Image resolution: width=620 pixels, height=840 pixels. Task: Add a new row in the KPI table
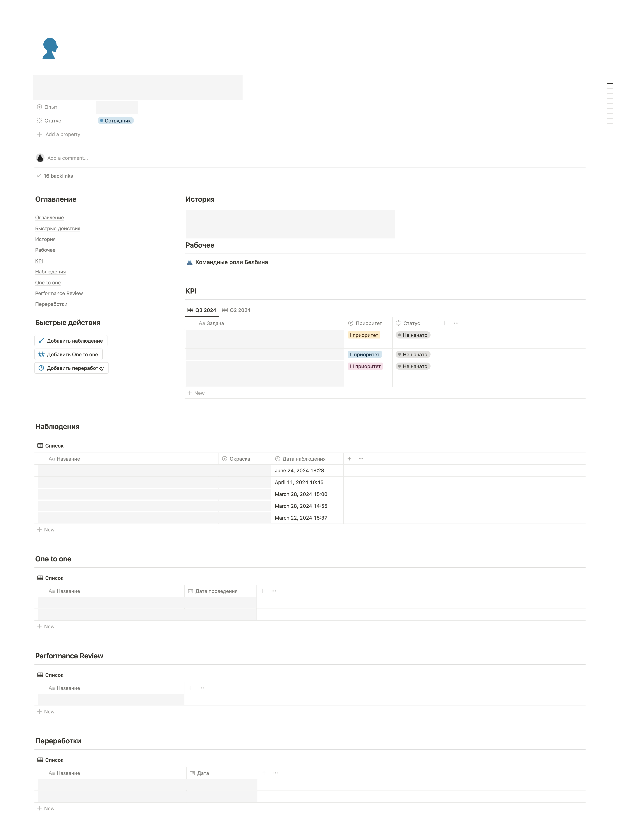[196, 393]
